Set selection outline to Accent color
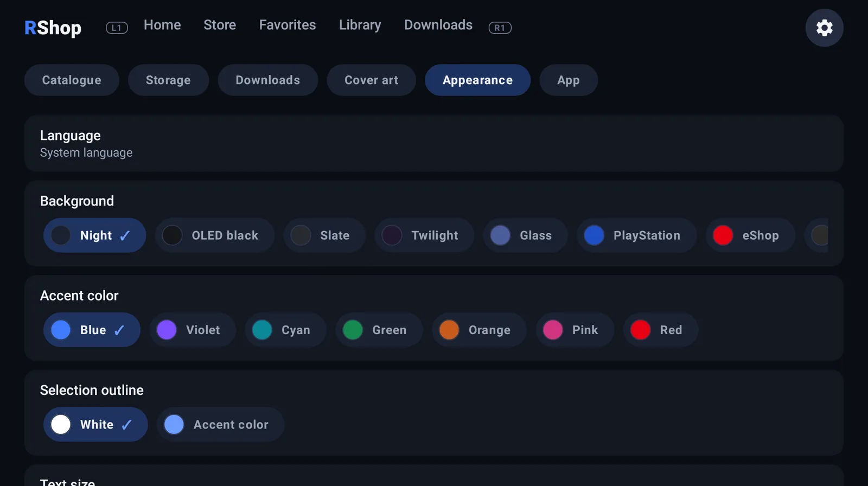 pyautogui.click(x=220, y=424)
